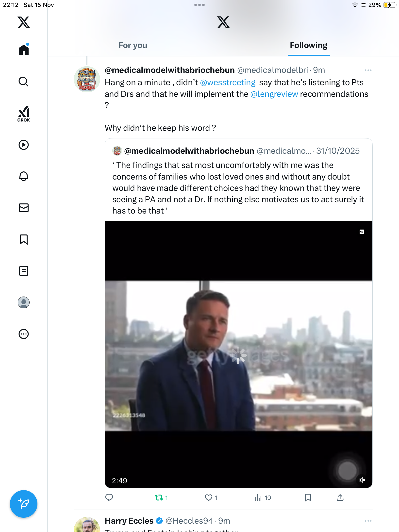
Task: Toggle closed captions on video
Action: 362,232
